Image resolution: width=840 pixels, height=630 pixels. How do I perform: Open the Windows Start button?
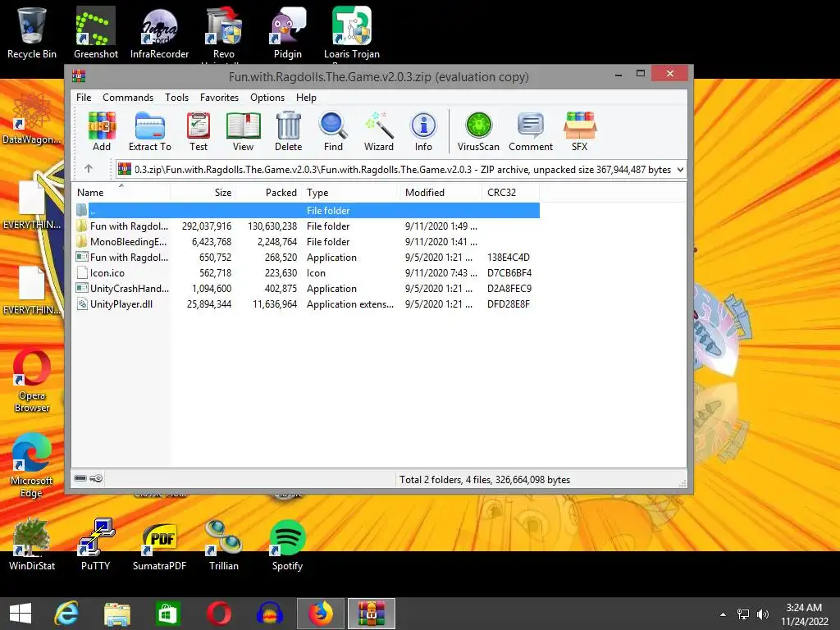point(21,614)
